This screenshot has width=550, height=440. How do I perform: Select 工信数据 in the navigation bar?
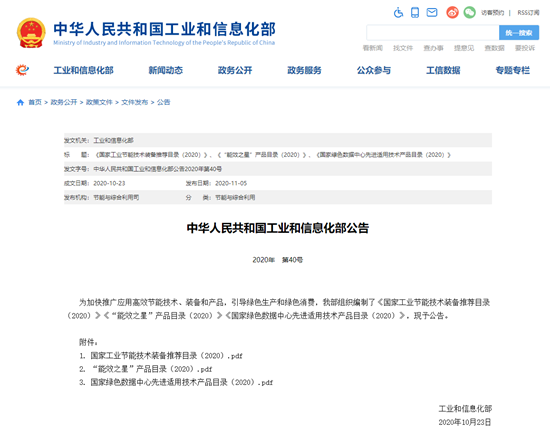click(x=443, y=71)
